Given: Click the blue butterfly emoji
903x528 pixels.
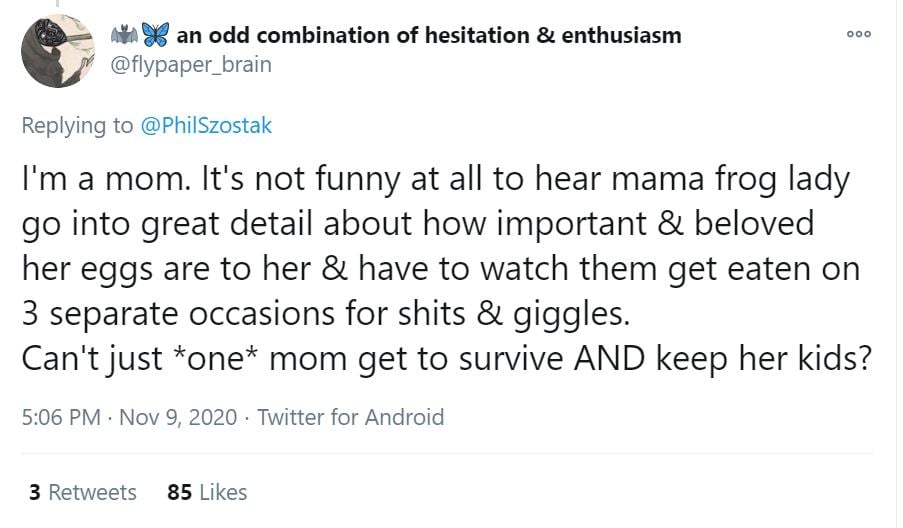Looking at the screenshot, I should (x=154, y=35).
